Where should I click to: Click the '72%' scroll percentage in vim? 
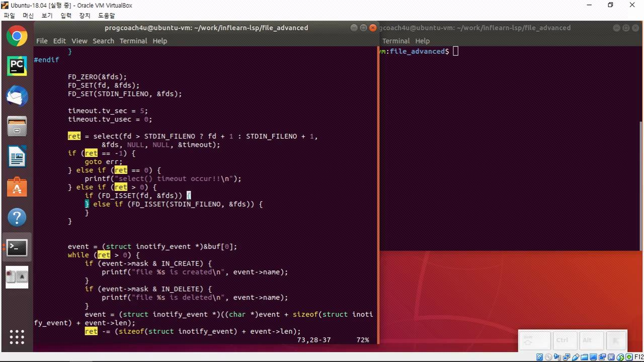(363, 340)
